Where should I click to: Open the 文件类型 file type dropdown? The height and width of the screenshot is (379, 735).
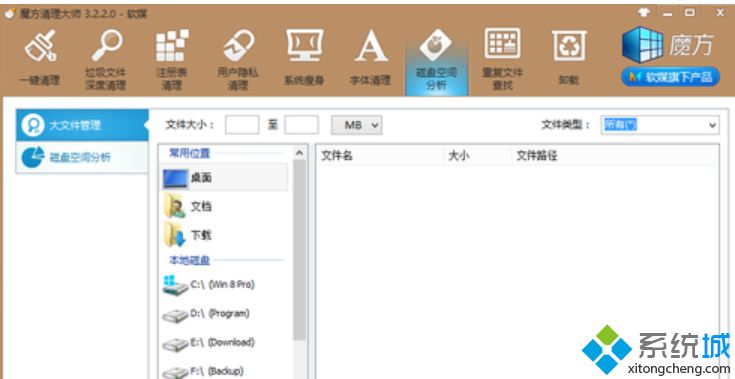point(660,125)
